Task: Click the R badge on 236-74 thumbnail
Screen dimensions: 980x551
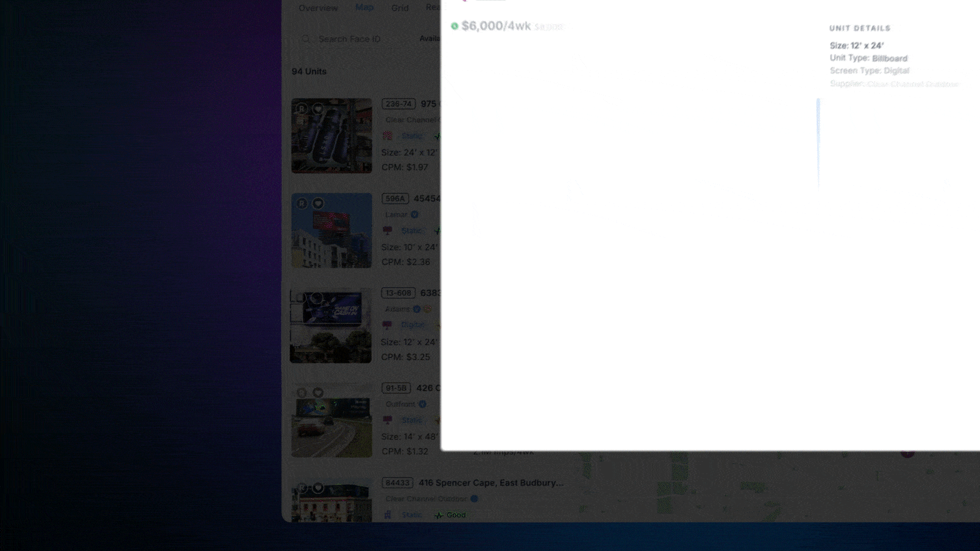Action: (302, 109)
